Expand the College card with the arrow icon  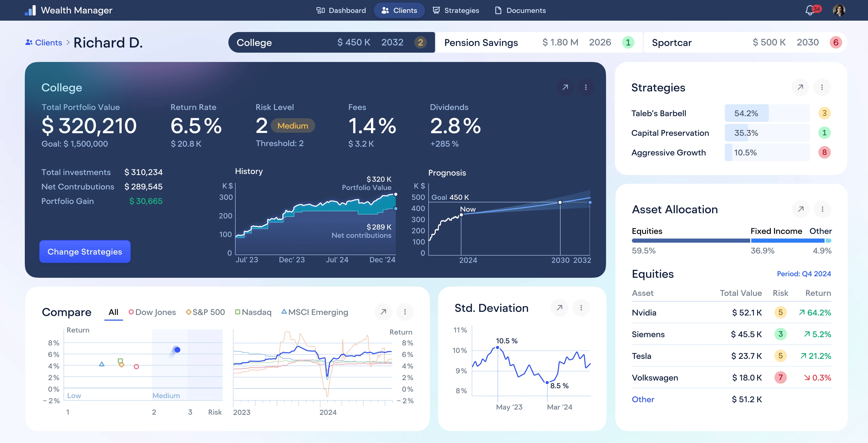(565, 87)
